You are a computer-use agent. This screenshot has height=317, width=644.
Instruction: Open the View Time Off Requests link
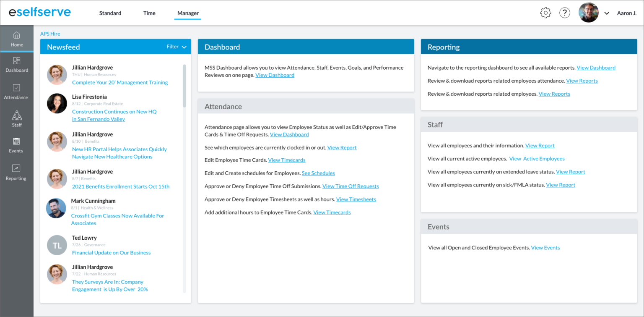(351, 186)
